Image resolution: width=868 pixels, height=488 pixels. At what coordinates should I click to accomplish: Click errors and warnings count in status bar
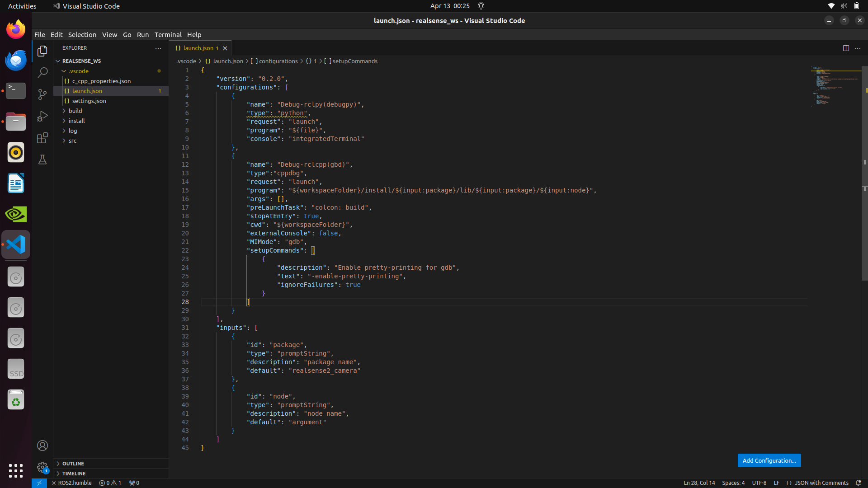click(110, 483)
